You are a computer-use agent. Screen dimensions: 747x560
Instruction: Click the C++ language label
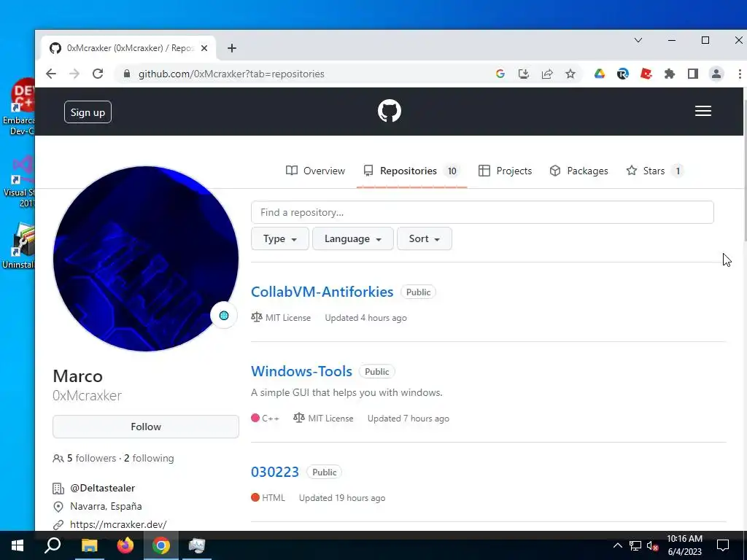pyautogui.click(x=270, y=419)
